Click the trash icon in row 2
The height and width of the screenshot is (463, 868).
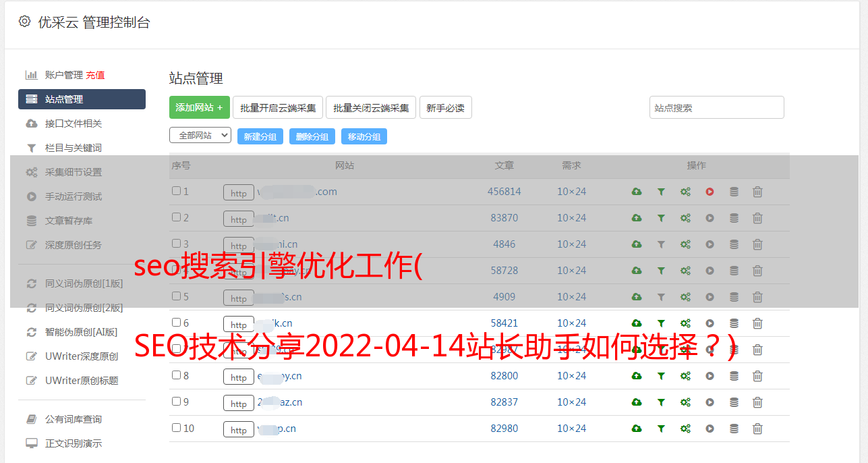tap(757, 218)
